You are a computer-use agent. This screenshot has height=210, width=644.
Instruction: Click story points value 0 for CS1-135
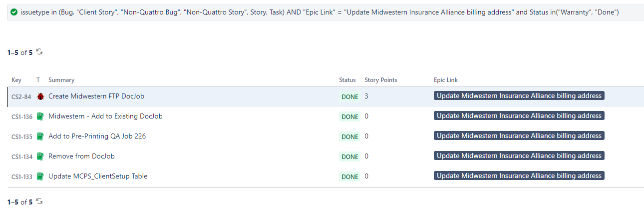pos(366,136)
